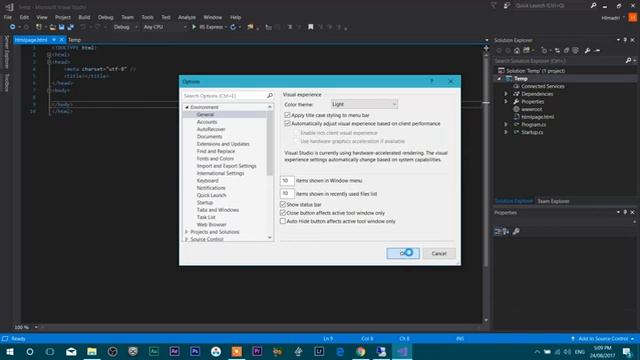
Task: Click Show All Files icon in Solution Explorer
Action: point(576,51)
